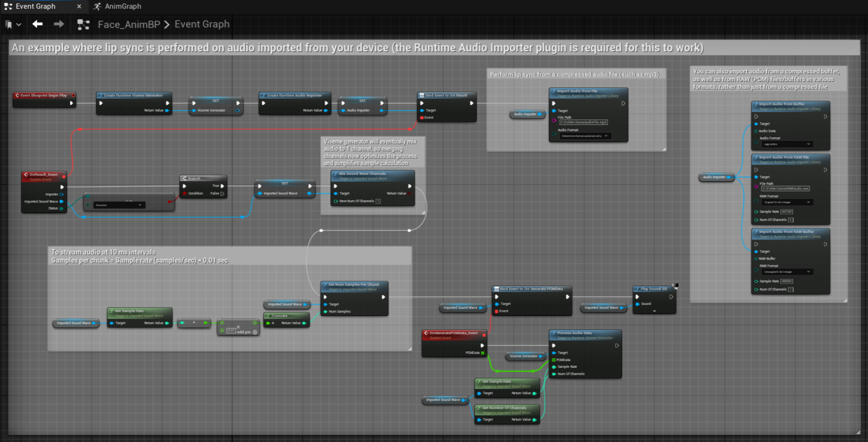Click Add pin on the multiply node
The height and width of the screenshot is (442, 868).
click(x=247, y=332)
